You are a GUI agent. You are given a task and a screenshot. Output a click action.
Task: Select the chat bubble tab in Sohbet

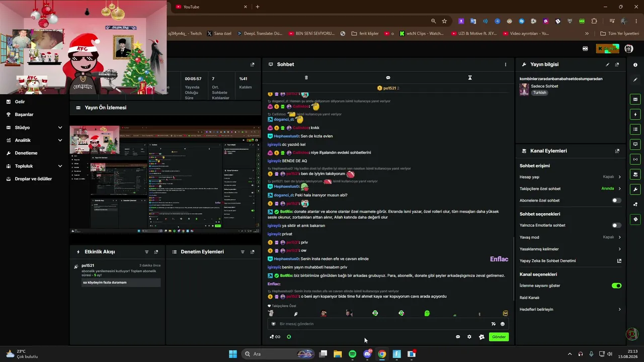[x=388, y=77]
